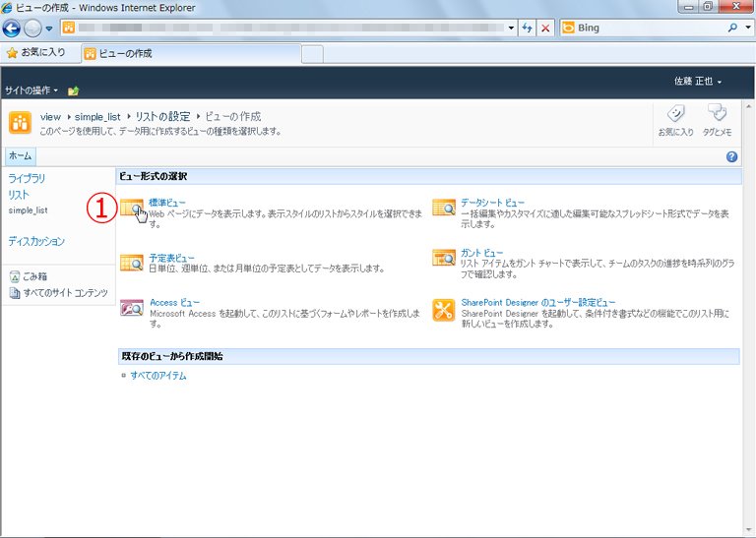Open the 標準ビュー link
The height and width of the screenshot is (538, 756).
pyautogui.click(x=166, y=203)
